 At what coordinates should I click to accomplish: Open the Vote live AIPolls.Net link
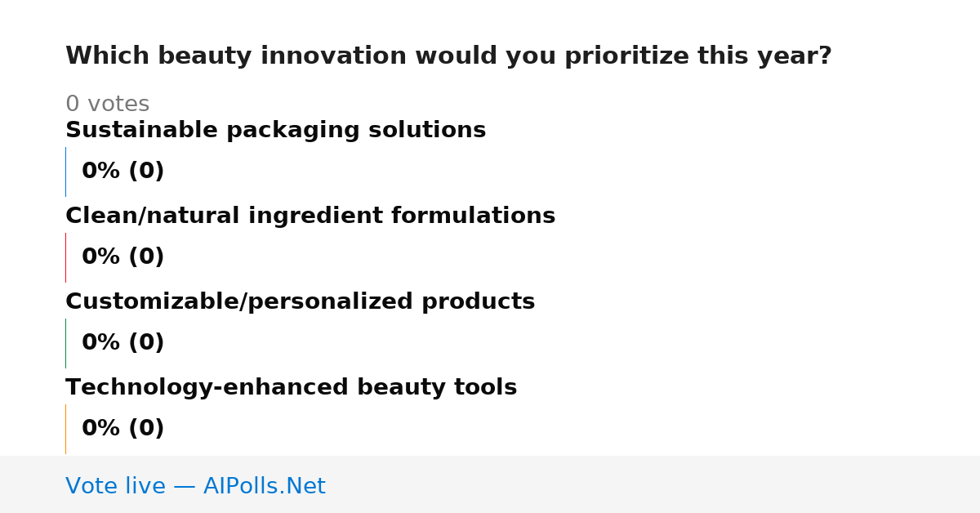click(195, 487)
